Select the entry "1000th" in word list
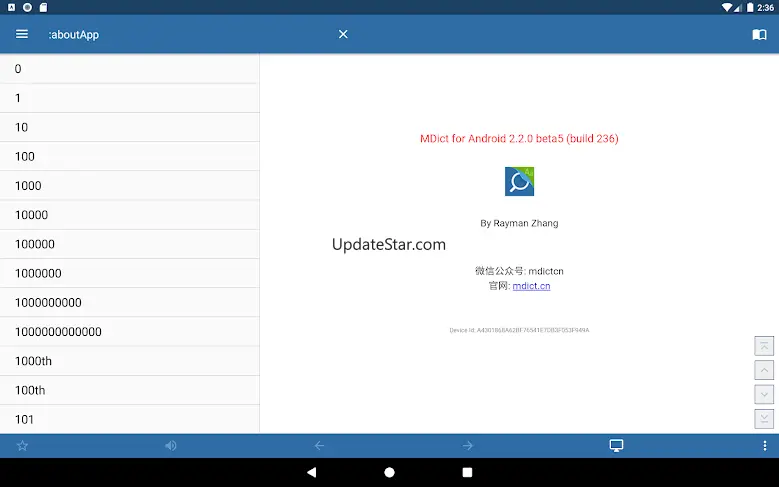Image resolution: width=779 pixels, height=487 pixels. pos(130,361)
